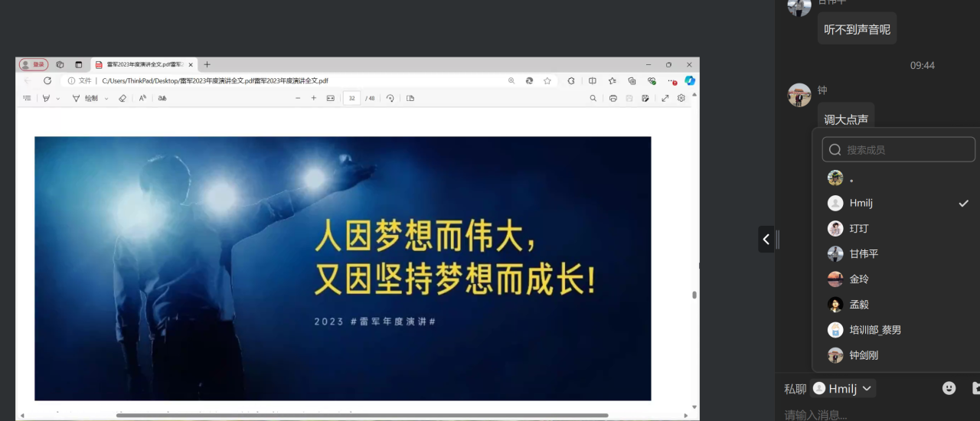Open the emoji picker
This screenshot has width=980, height=421.
coord(949,388)
